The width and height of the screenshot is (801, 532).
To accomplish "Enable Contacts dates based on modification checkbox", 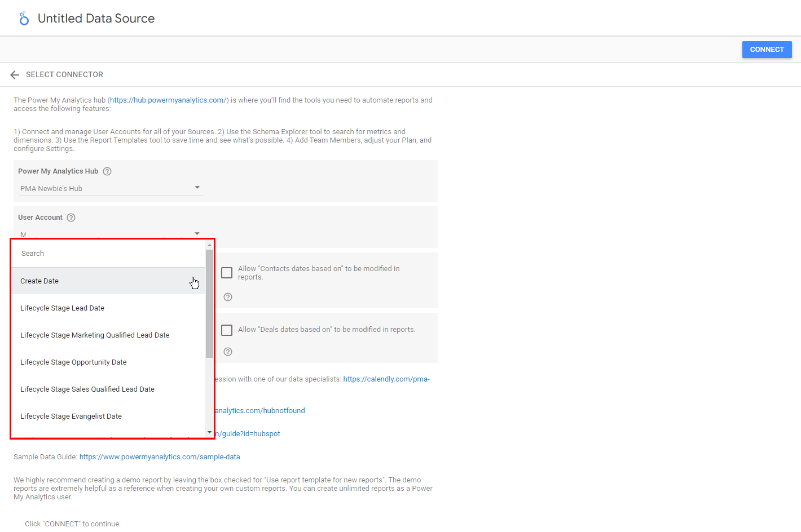I will tap(227, 273).
